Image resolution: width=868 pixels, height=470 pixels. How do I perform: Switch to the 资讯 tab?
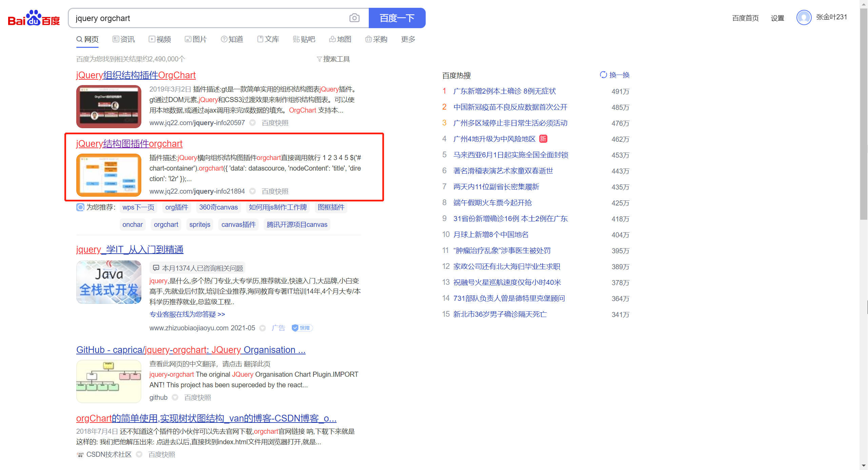click(123, 39)
